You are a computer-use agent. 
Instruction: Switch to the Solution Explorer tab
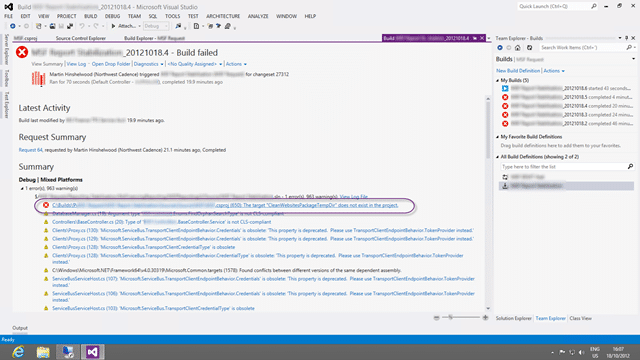[513, 318]
